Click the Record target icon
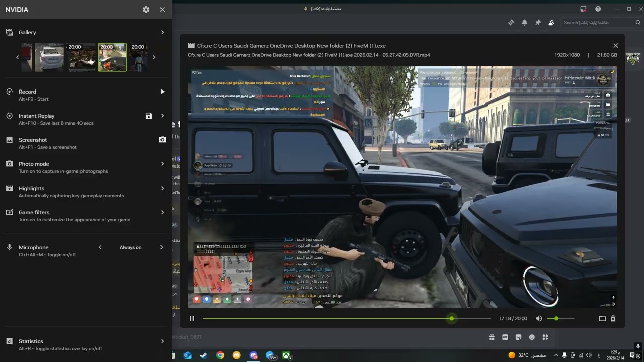The image size is (644, 362). (x=9, y=92)
